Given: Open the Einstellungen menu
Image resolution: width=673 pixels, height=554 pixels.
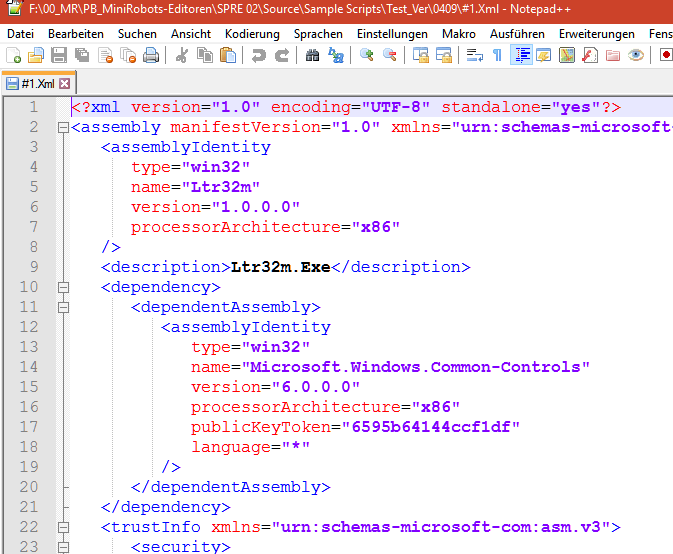Looking at the screenshot, I should (385, 33).
